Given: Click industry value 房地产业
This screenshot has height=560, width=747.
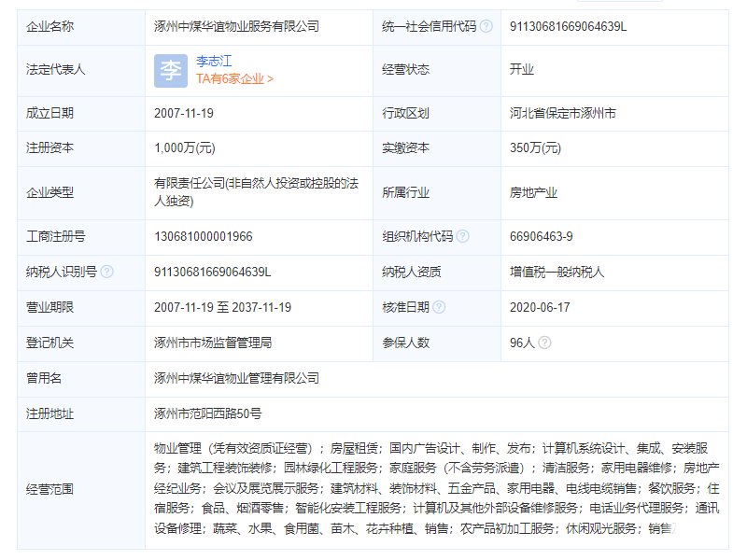Looking at the screenshot, I should pyautogui.click(x=533, y=192).
